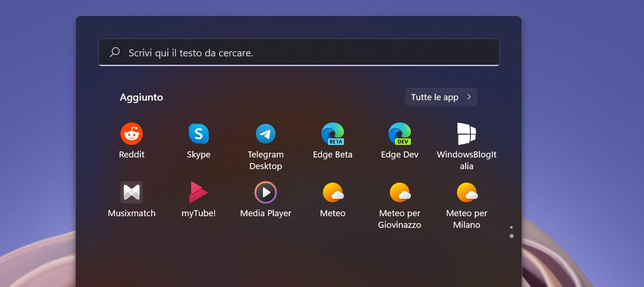Launch Skype from pinned apps
This screenshot has width=644, height=287.
199,134
